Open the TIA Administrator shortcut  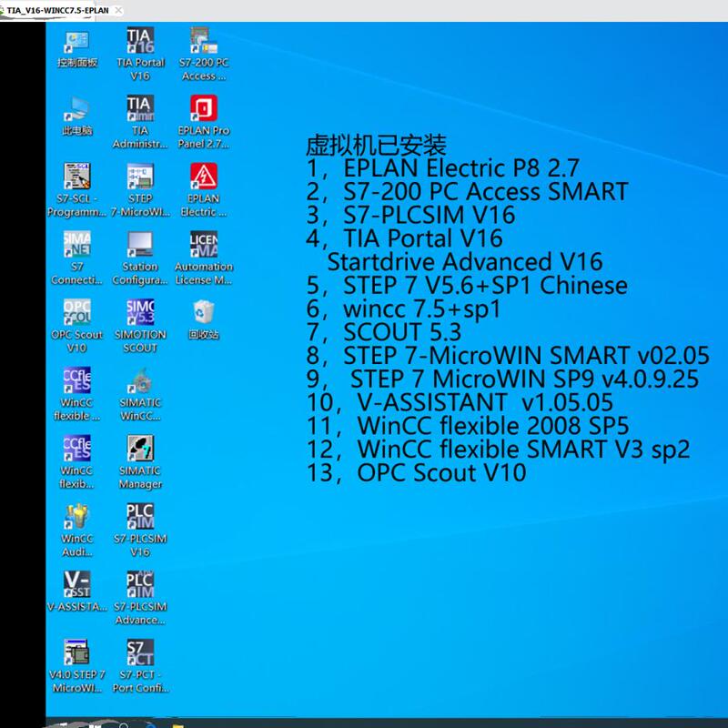tap(140, 123)
